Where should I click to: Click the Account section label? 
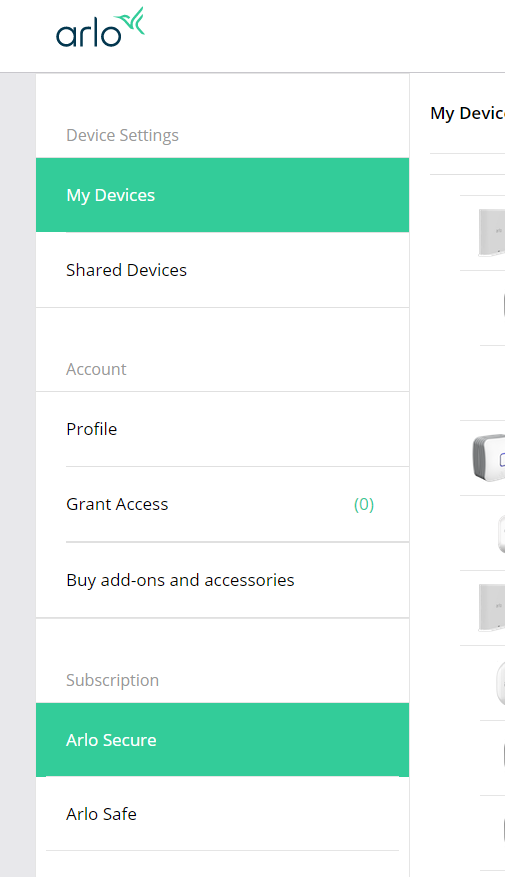pyautogui.click(x=96, y=369)
